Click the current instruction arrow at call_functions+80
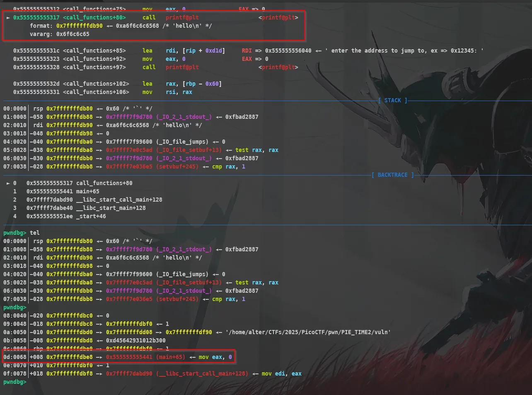 tap(8, 17)
